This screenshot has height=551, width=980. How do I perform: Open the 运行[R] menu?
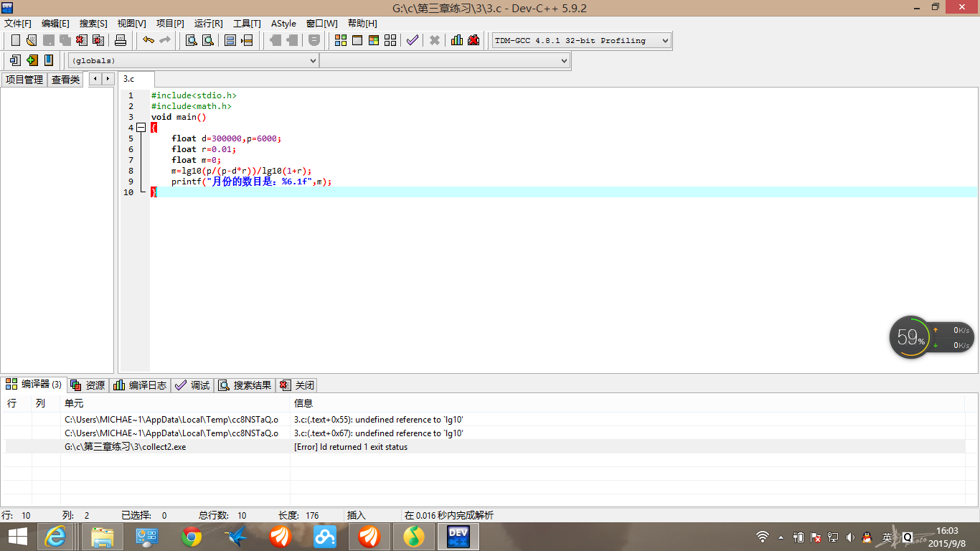pos(208,24)
